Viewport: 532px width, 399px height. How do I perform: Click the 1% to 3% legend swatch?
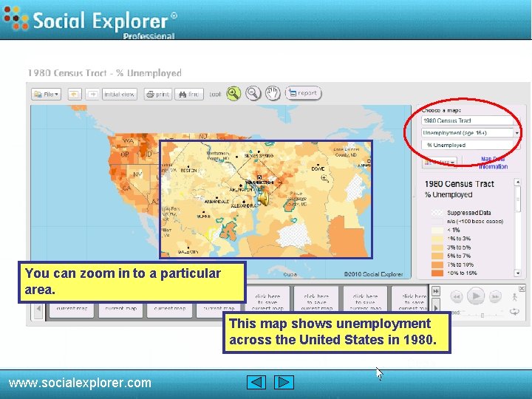click(437, 239)
